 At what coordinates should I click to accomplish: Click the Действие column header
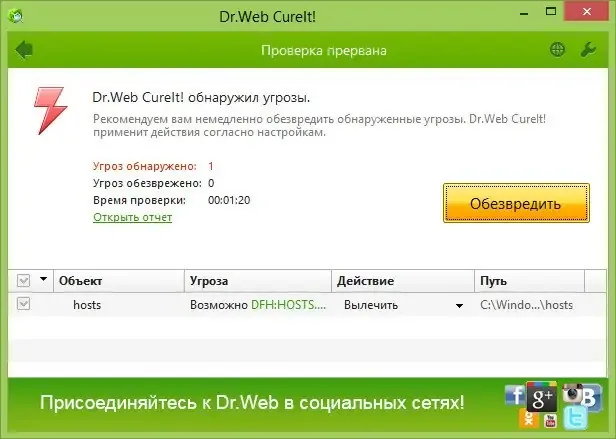(x=403, y=281)
